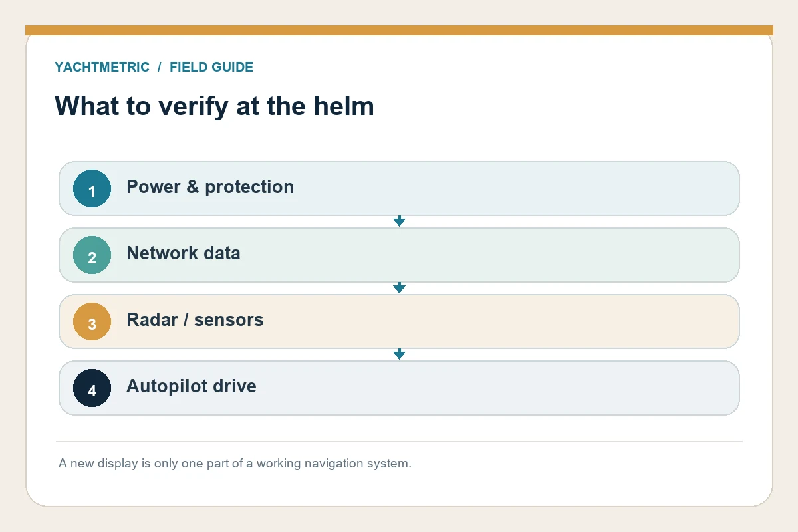Select the Radar / sensors heading
The width and height of the screenshot is (798, 532).
195,320
